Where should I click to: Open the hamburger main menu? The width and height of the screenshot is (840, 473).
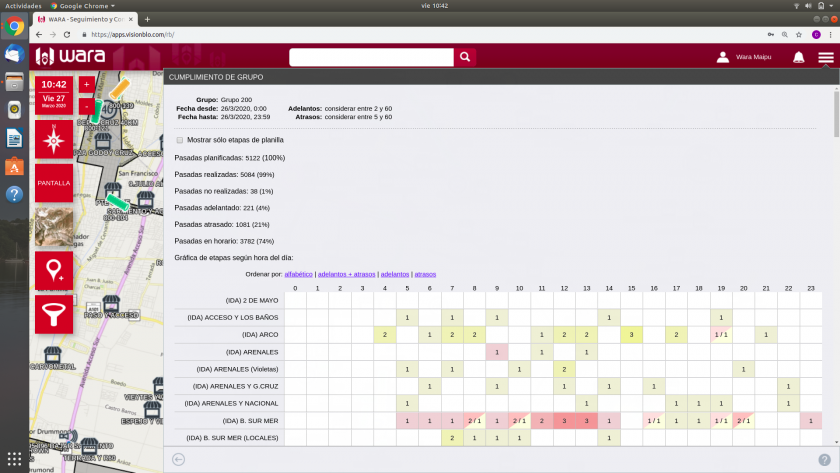pos(825,58)
